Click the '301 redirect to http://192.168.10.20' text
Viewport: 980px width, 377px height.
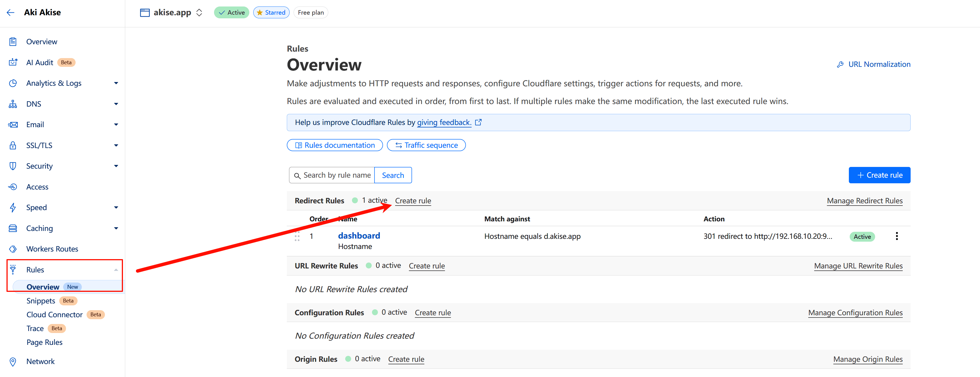tap(768, 236)
